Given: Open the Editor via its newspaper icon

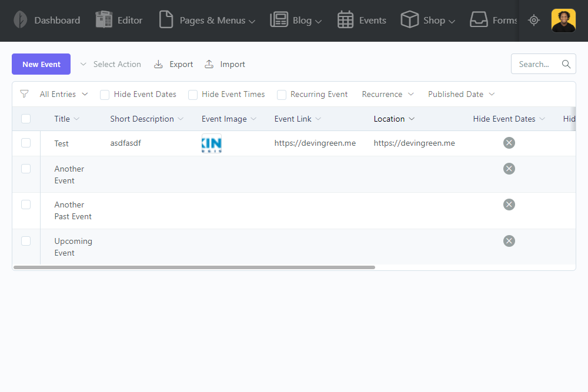Looking at the screenshot, I should [104, 20].
